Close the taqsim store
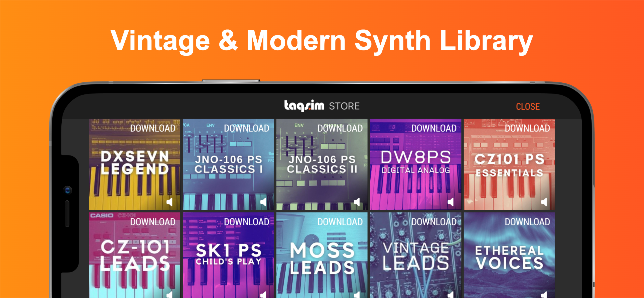Screen dimensions: 644x298 (x=528, y=107)
